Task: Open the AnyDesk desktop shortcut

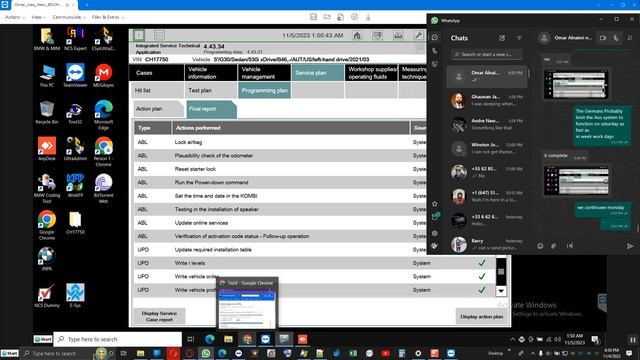Action: (x=47, y=149)
